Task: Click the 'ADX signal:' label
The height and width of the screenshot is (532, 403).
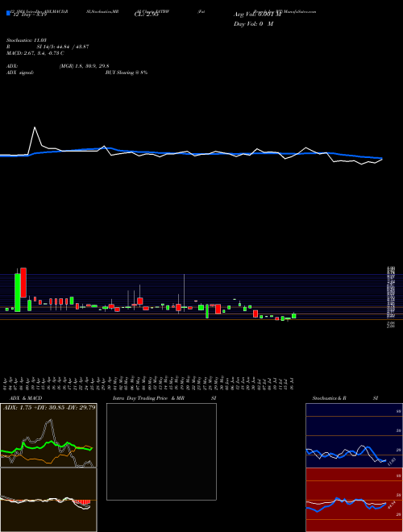Action: click(x=20, y=73)
